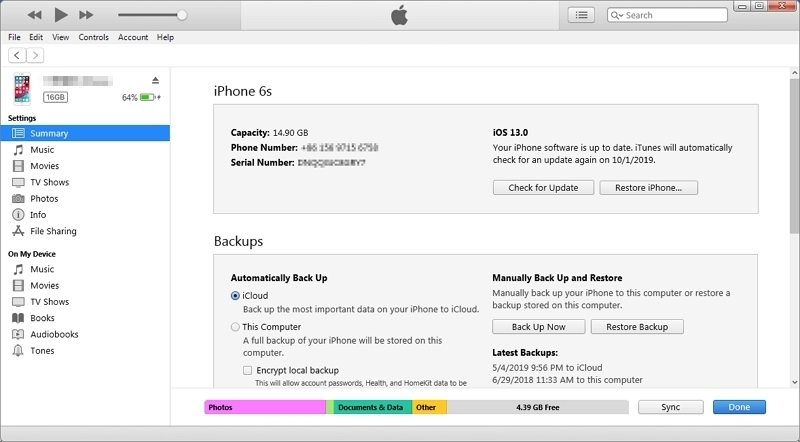Open File Sharing icon in sidebar
The width and height of the screenshot is (800, 442).
pos(18,231)
